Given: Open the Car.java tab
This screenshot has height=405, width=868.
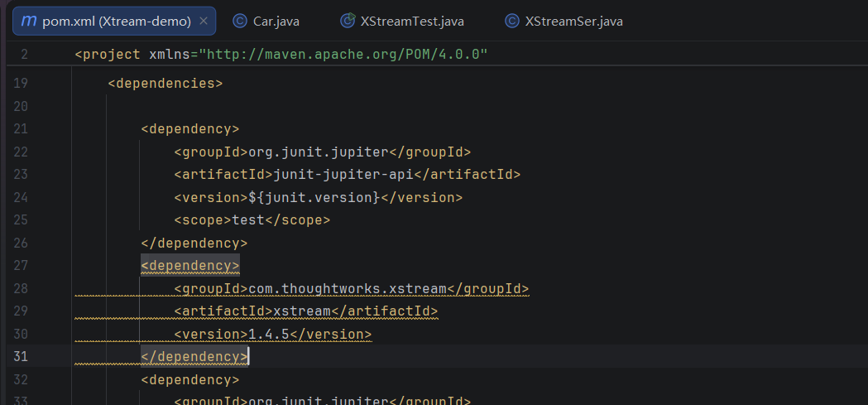Looking at the screenshot, I should pos(266,21).
